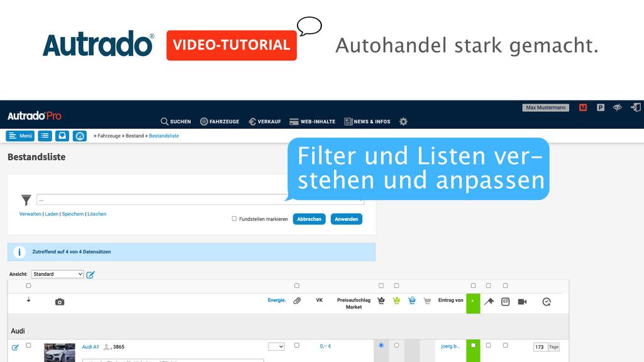Click the logout door icon

(x=635, y=107)
